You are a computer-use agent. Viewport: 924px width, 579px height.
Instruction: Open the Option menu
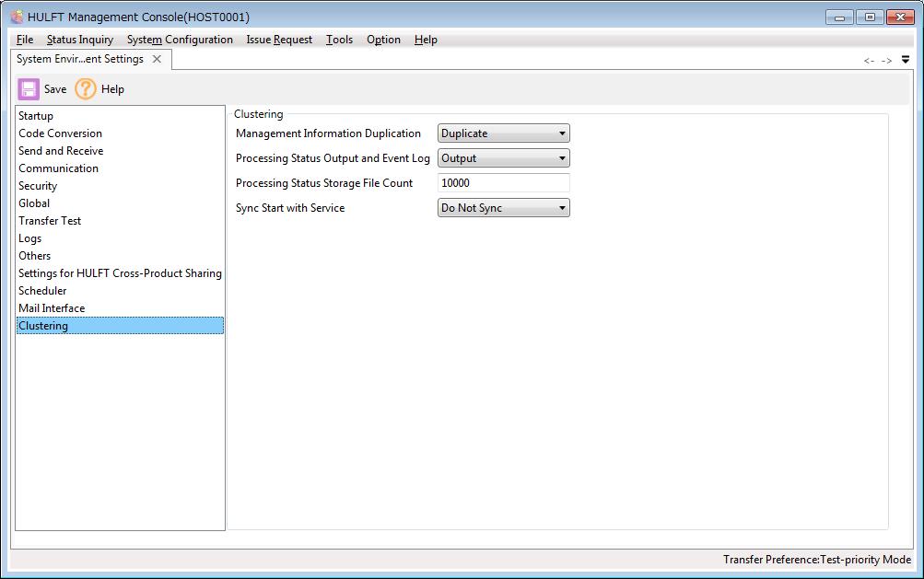[x=383, y=40]
